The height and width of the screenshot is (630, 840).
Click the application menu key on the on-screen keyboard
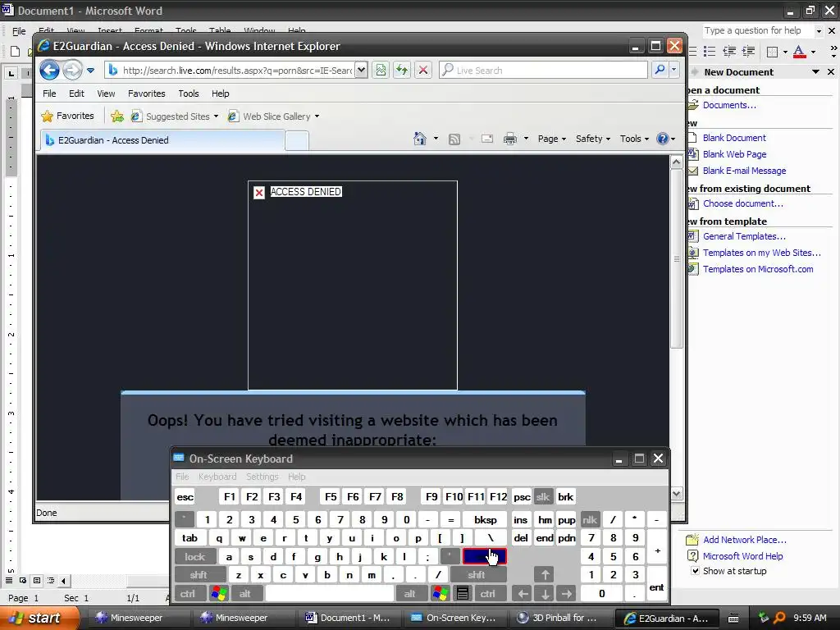463,593
